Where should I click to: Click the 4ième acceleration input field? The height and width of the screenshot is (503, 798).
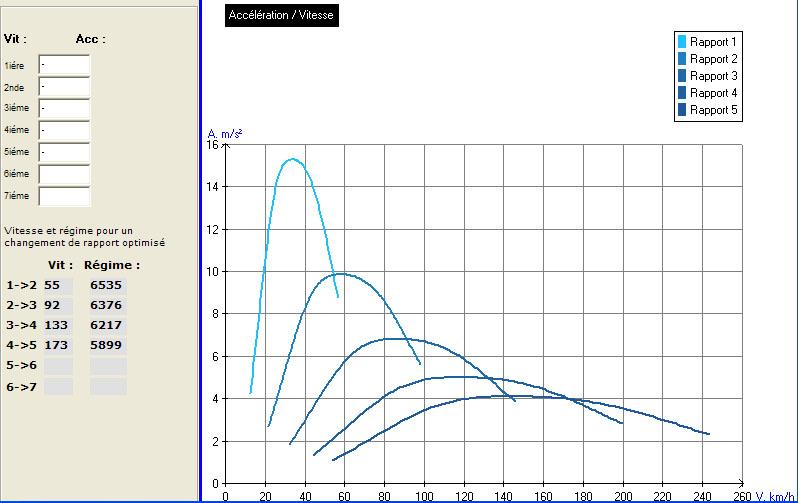[x=64, y=130]
